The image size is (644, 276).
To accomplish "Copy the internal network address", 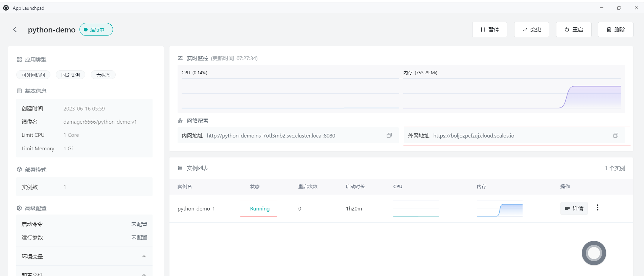I will point(389,135).
